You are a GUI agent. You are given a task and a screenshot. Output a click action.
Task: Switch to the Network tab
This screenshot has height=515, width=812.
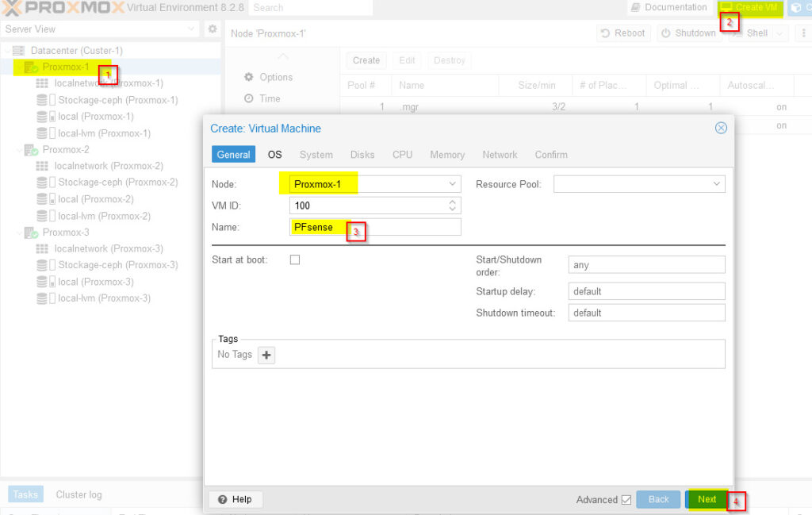pyautogui.click(x=500, y=155)
